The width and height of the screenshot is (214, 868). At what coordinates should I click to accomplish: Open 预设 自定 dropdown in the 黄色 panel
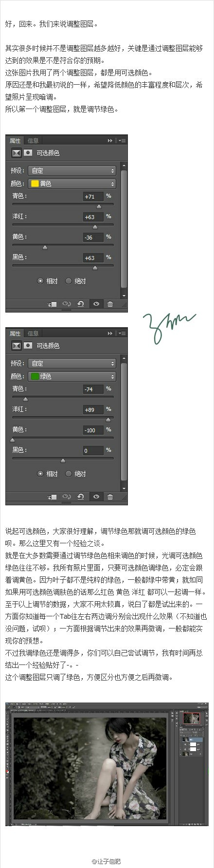(x=72, y=170)
